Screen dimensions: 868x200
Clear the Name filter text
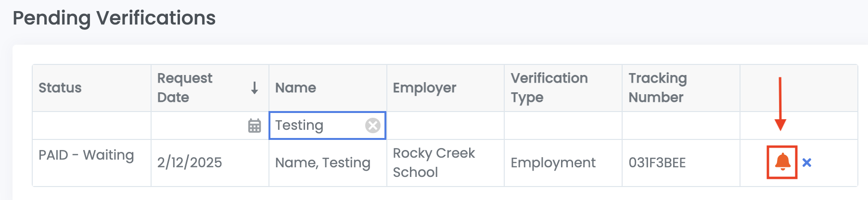372,125
